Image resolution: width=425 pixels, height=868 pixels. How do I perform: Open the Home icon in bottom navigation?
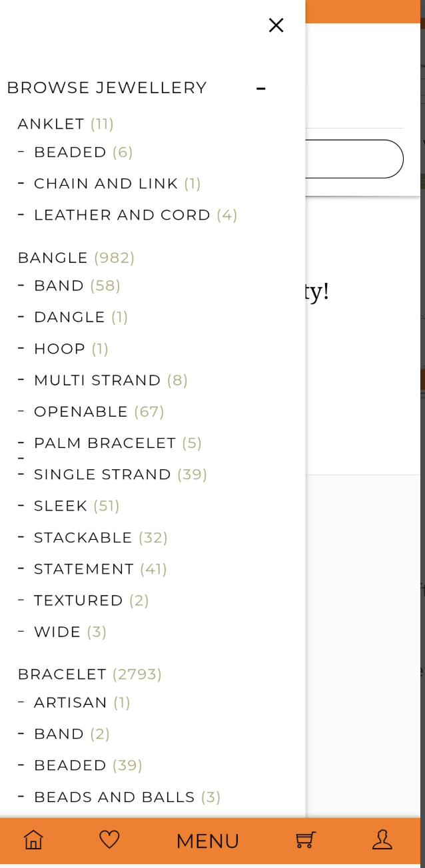tap(33, 841)
